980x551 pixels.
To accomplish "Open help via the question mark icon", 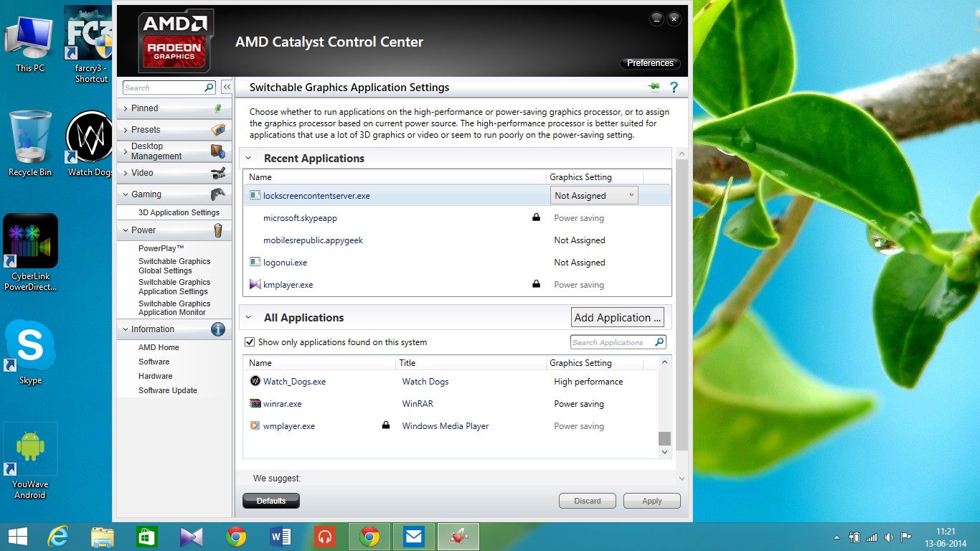I will click(674, 88).
